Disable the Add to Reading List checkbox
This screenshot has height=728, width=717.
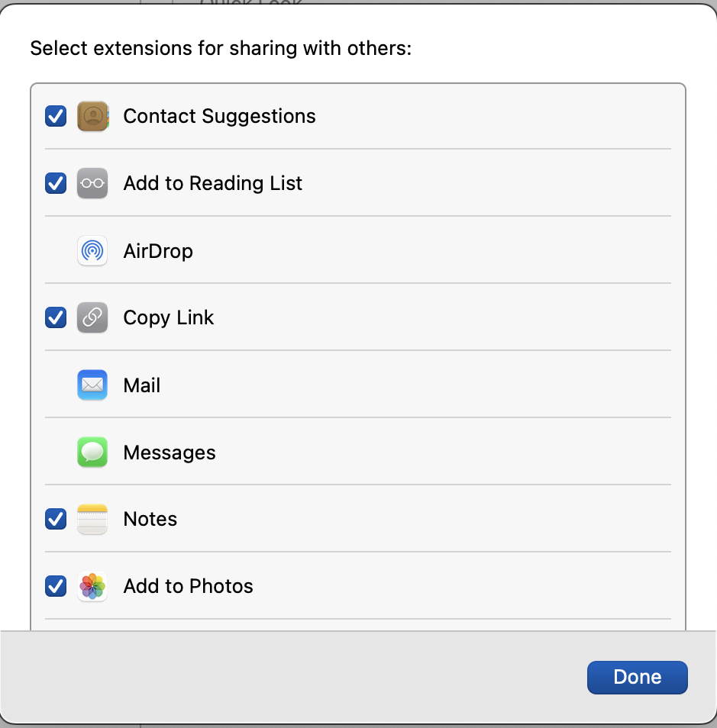pyautogui.click(x=56, y=183)
